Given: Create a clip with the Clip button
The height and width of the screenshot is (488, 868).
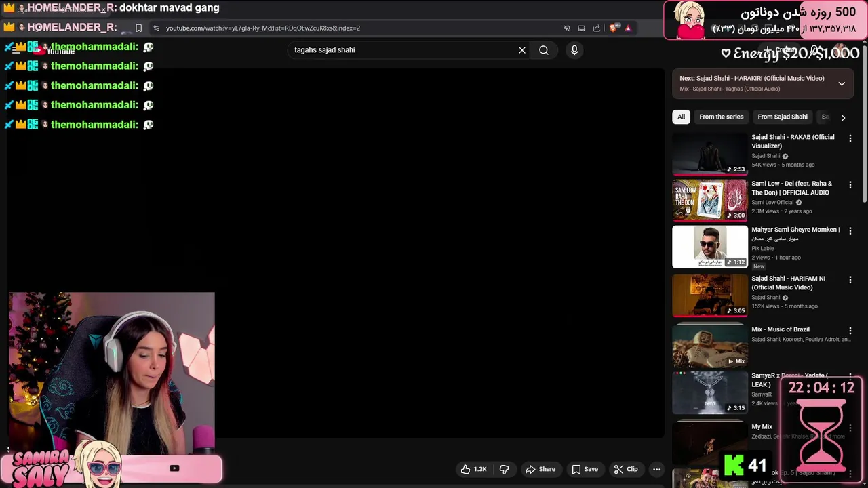Looking at the screenshot, I should coord(626,469).
